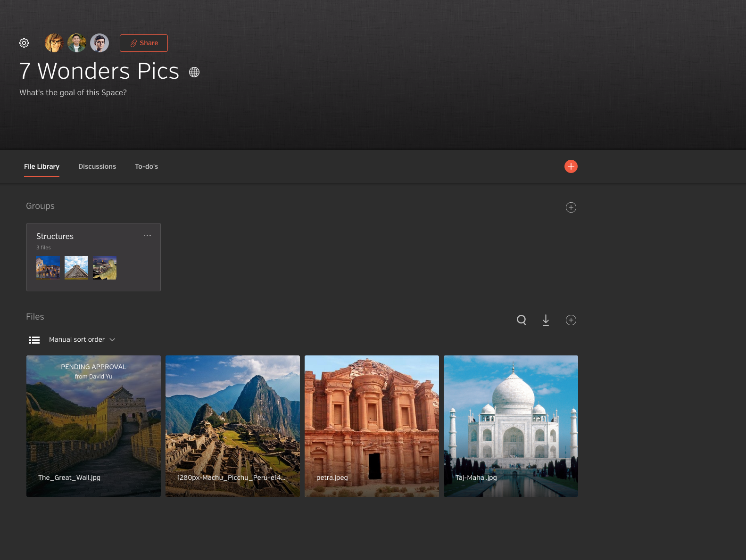Open the Discussions tab
This screenshot has width=746, height=560.
coord(97,166)
